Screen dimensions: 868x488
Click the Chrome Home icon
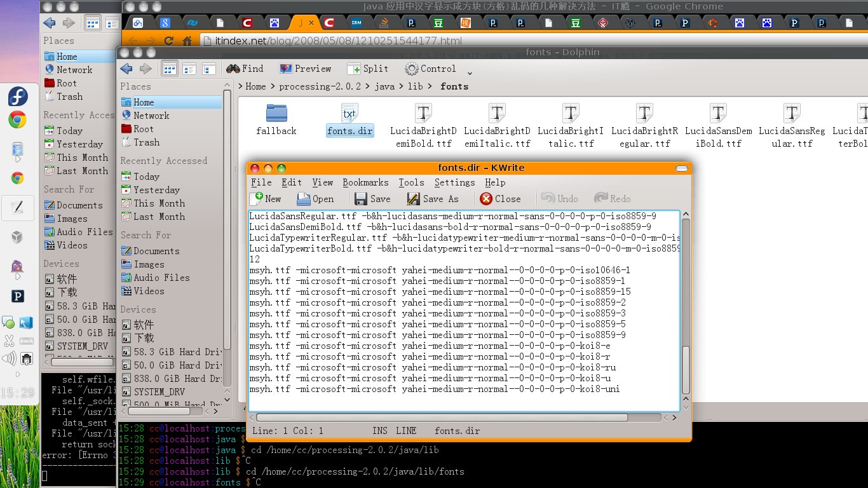187,41
